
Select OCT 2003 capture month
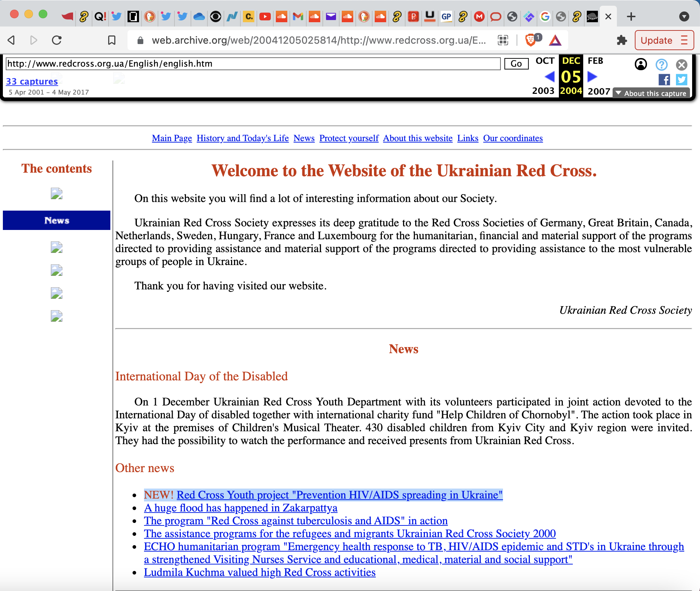pos(545,61)
